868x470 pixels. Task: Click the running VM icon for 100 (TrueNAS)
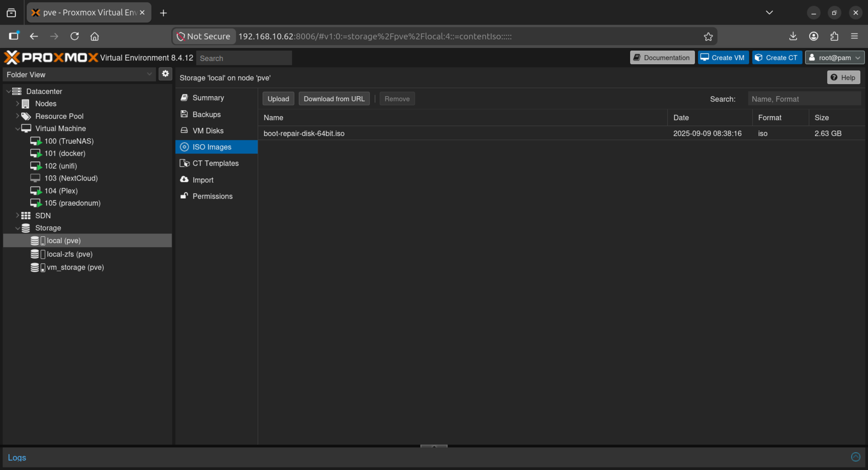[x=36, y=141]
